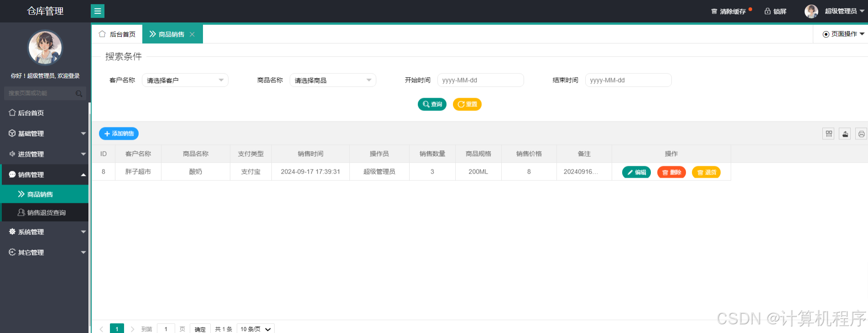Open 后台首页 in the sidebar
Screen dimensions: 868x333
[44, 113]
